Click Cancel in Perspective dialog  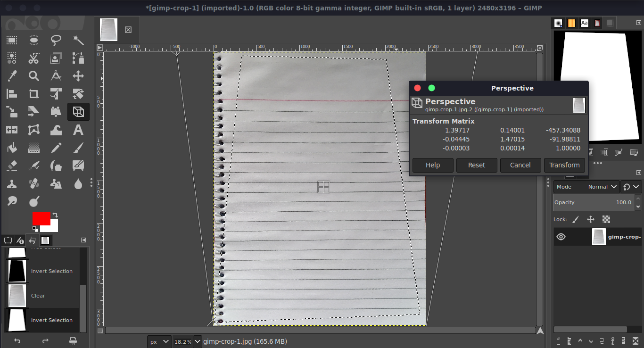520,165
